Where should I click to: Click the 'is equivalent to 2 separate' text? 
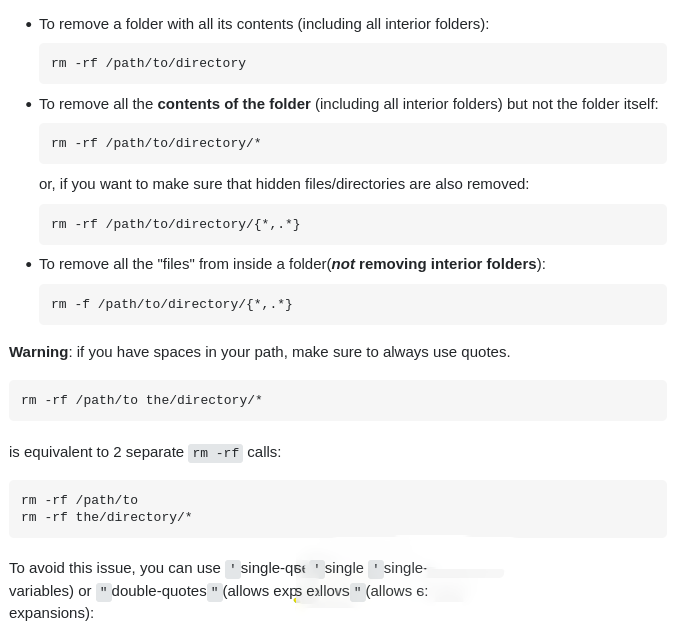click(x=96, y=451)
